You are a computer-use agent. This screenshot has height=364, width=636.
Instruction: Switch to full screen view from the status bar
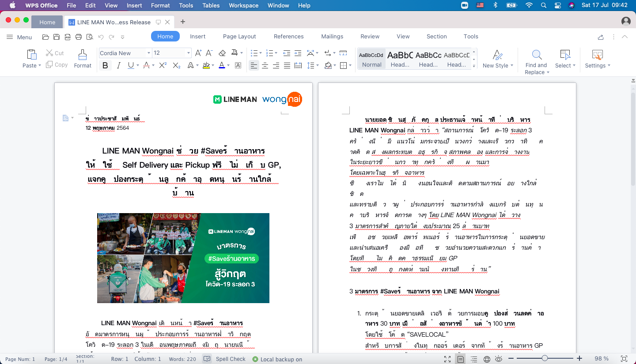[x=447, y=359]
